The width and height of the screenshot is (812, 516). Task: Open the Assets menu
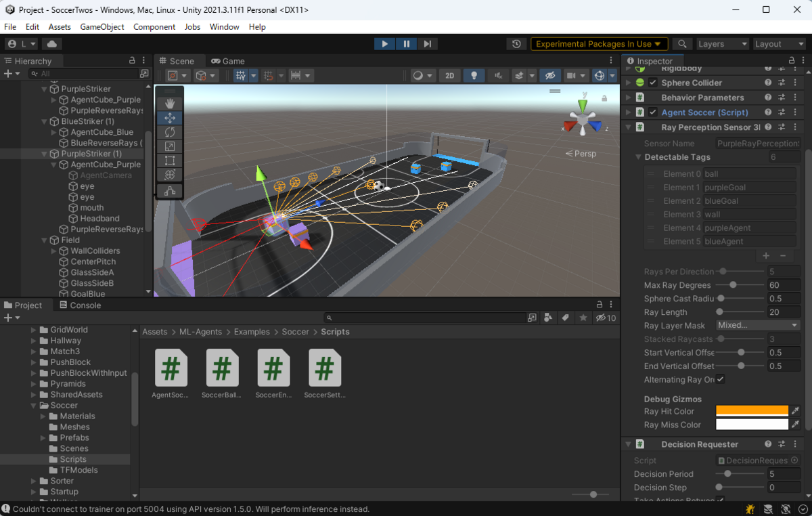[x=60, y=27]
